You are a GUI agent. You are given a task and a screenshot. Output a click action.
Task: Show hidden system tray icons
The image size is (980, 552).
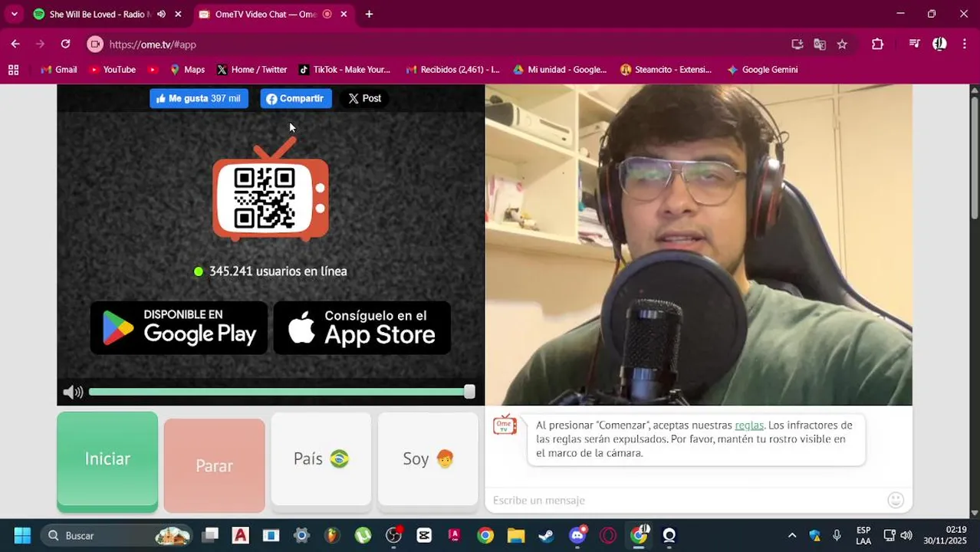[x=792, y=535]
